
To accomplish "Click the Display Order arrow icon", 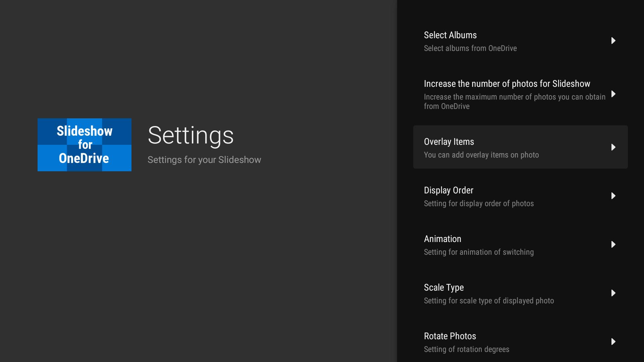I will (x=613, y=196).
